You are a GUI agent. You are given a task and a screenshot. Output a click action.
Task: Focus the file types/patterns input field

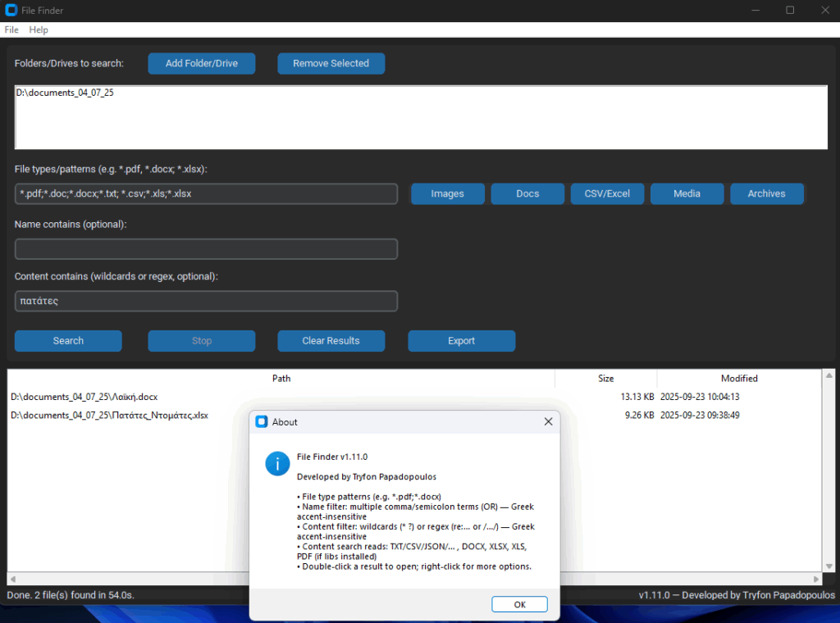206,193
